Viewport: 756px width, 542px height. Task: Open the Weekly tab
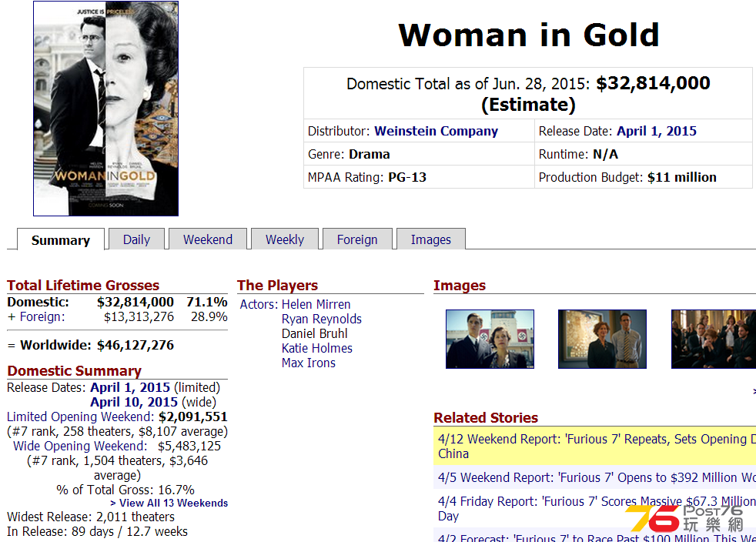[285, 239]
